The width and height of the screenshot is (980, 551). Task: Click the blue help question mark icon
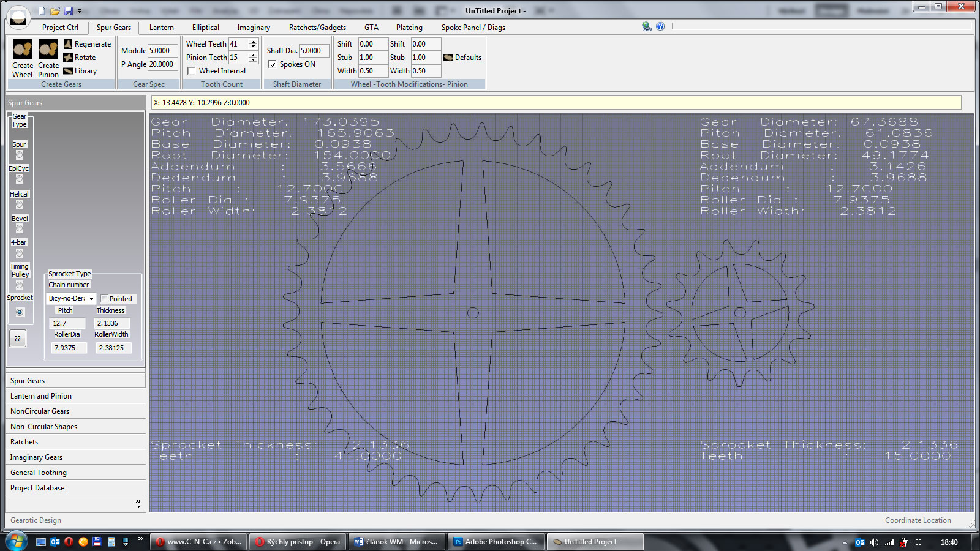660,26
